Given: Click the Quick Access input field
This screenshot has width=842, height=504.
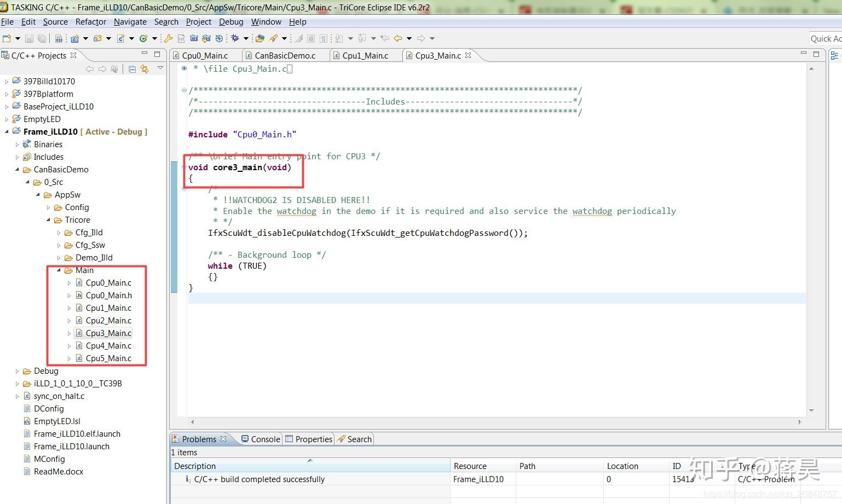Looking at the screenshot, I should [x=826, y=38].
